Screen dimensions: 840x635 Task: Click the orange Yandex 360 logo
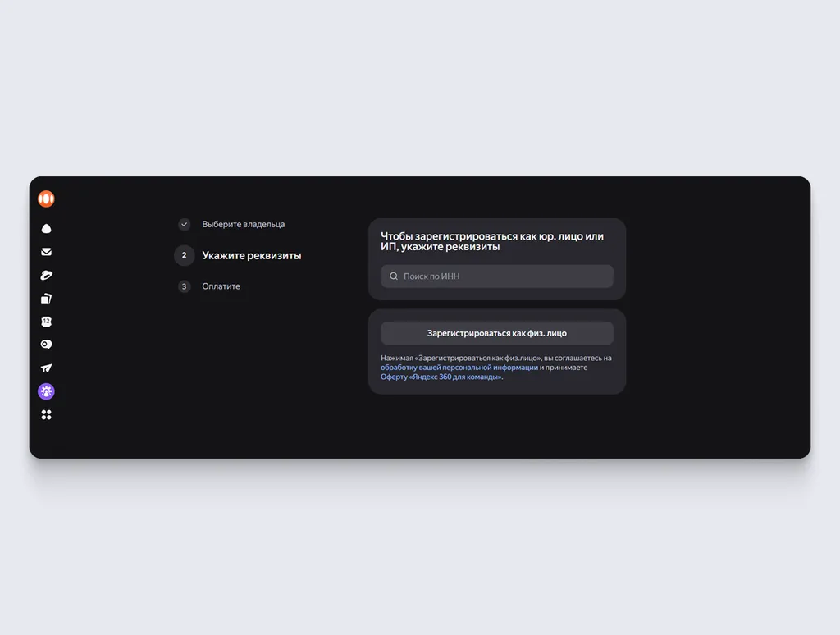coord(46,199)
